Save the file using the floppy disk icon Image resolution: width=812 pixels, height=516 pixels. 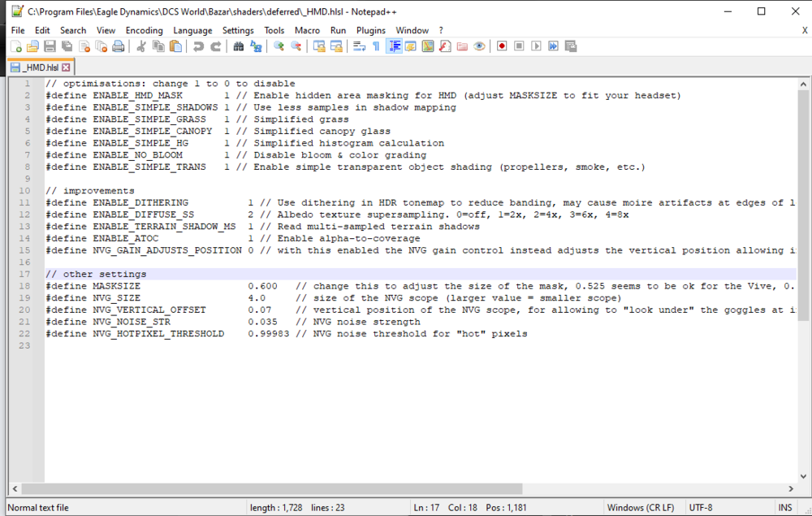50,46
